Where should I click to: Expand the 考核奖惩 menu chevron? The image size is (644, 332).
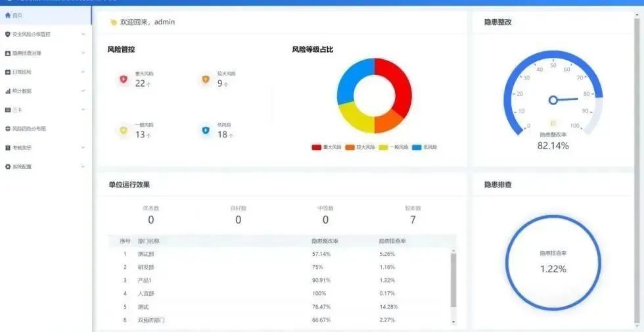click(83, 148)
